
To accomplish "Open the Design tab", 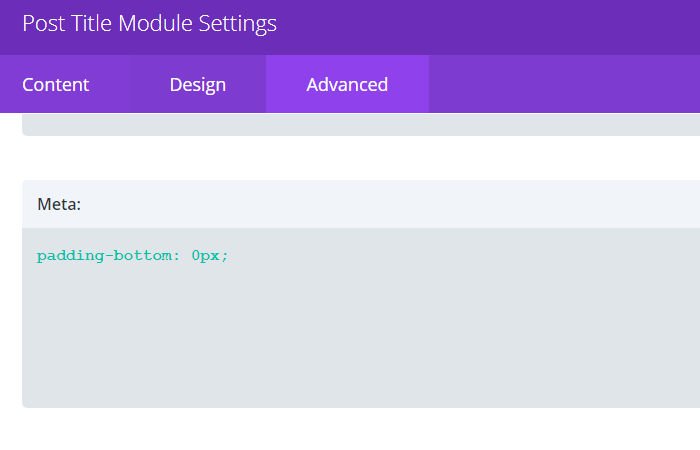I will 197,85.
